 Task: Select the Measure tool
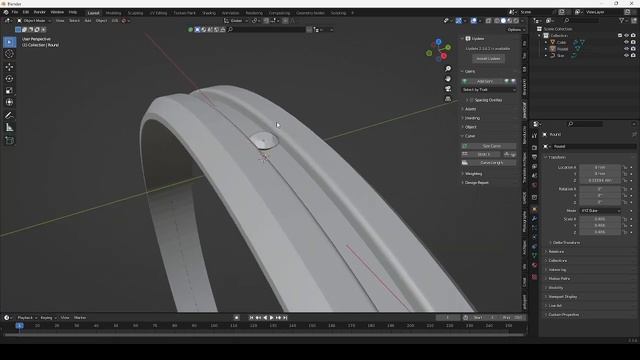click(9, 128)
